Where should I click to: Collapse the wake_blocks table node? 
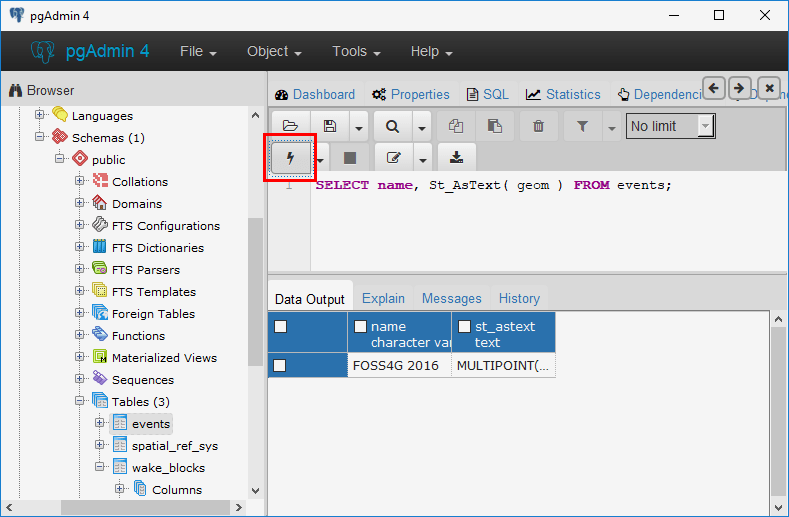click(100, 467)
